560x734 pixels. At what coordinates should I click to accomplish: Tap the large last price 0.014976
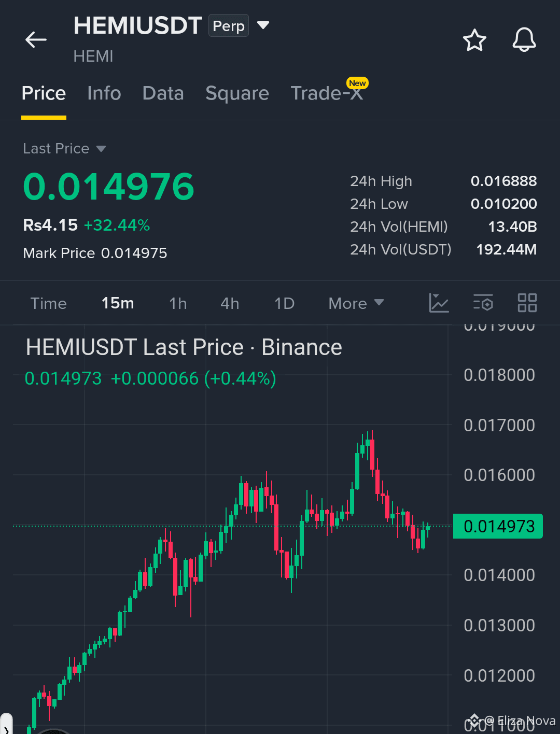pyautogui.click(x=109, y=187)
